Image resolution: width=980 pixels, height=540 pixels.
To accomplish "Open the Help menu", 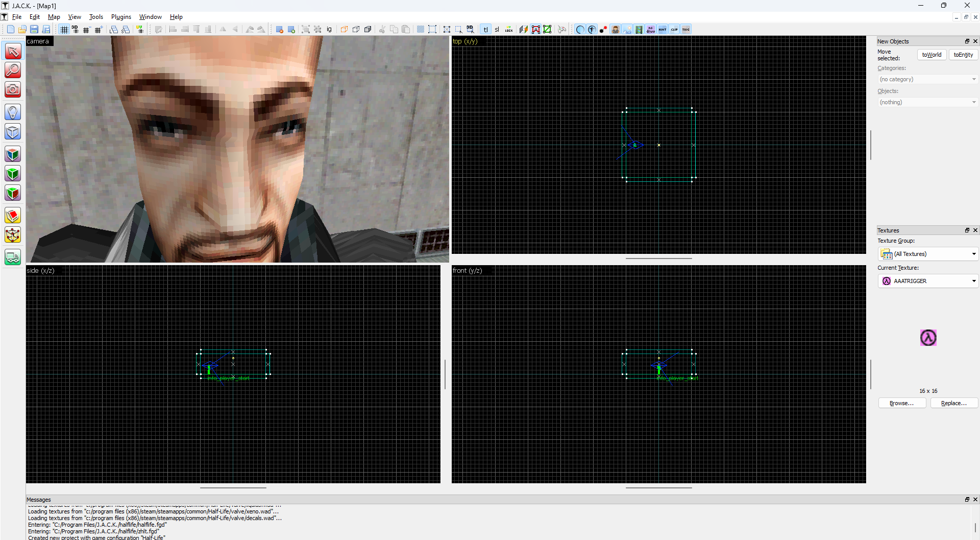I will pyautogui.click(x=176, y=17).
